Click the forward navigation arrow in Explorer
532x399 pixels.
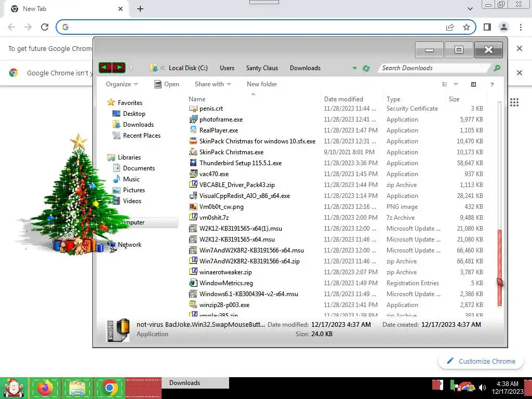[119, 68]
